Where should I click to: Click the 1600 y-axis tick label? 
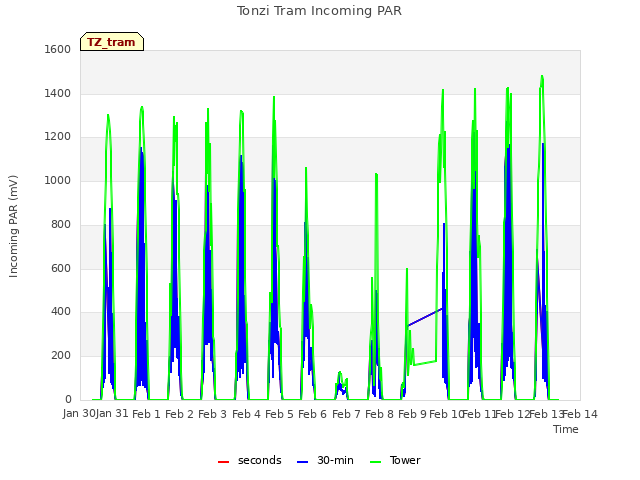tap(58, 49)
